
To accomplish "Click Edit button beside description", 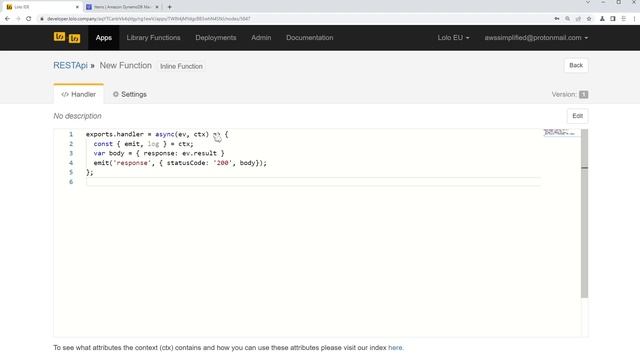I will point(578,116).
